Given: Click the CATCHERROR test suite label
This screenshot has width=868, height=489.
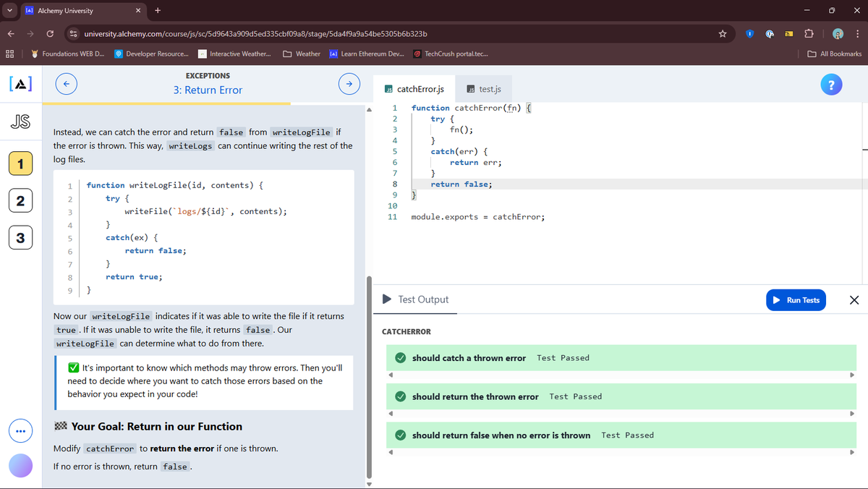Looking at the screenshot, I should click(406, 332).
